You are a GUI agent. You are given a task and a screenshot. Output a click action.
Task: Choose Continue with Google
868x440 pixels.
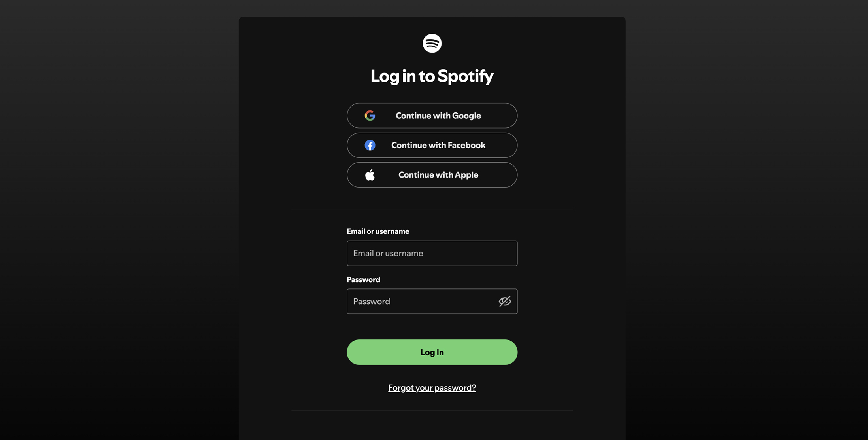pyautogui.click(x=432, y=116)
